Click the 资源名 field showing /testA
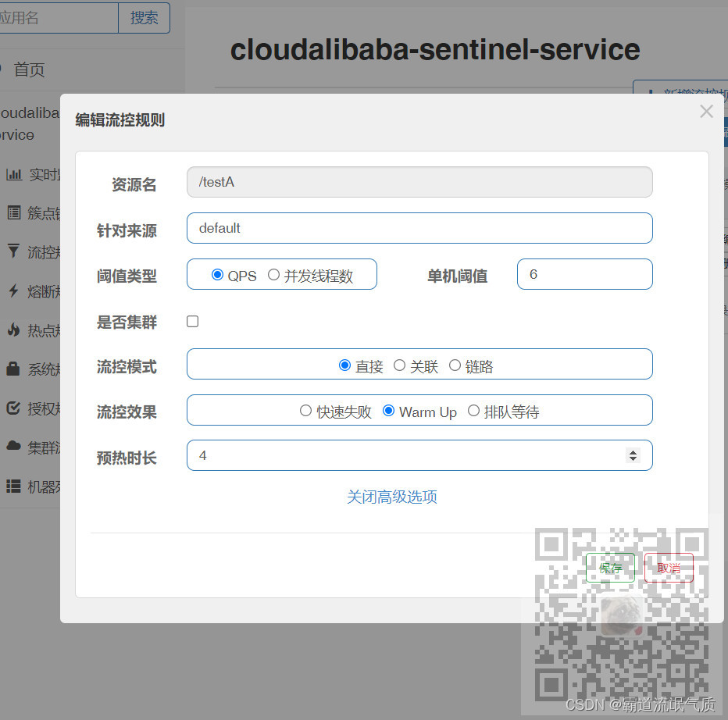Screen dimensions: 728x720 pyautogui.click(x=419, y=182)
